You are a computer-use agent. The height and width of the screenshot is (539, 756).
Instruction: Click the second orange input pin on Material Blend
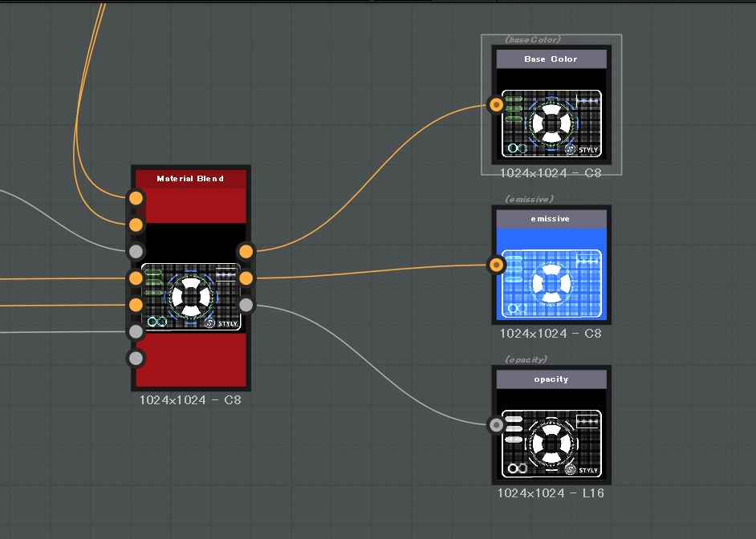[136, 225]
